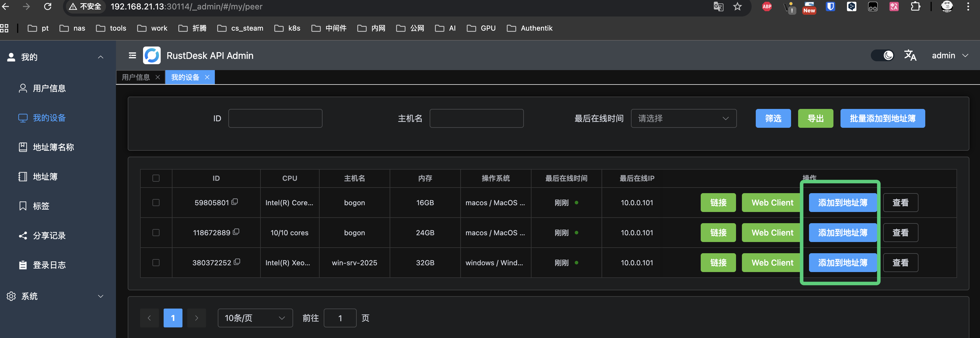The height and width of the screenshot is (338, 980).
Task: Click inside the 主机名 search field
Action: [x=476, y=118]
